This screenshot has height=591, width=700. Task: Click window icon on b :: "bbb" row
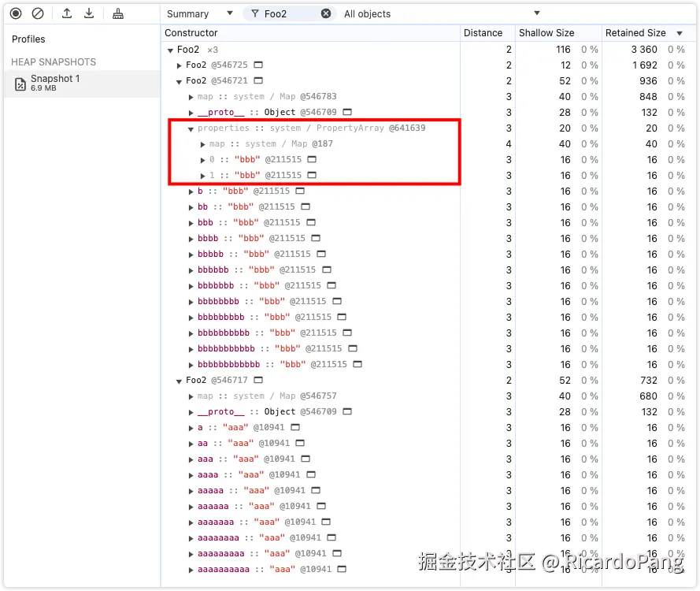click(x=300, y=191)
